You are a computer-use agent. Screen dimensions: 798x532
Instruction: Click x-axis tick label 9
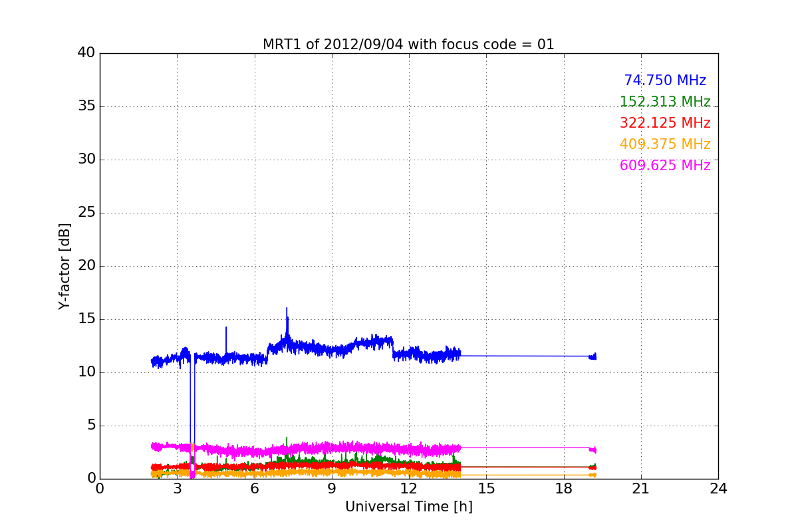[x=332, y=489]
